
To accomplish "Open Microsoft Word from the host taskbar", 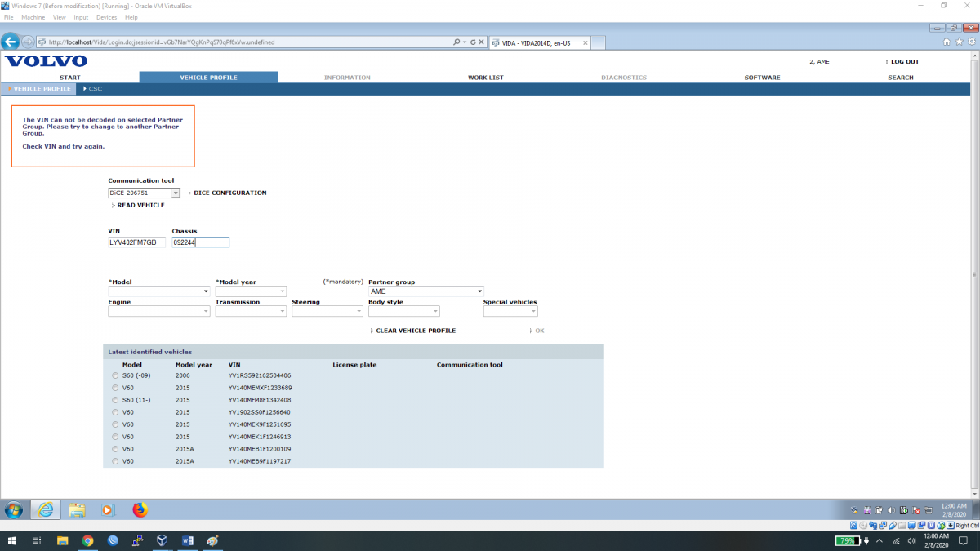I will (187, 540).
